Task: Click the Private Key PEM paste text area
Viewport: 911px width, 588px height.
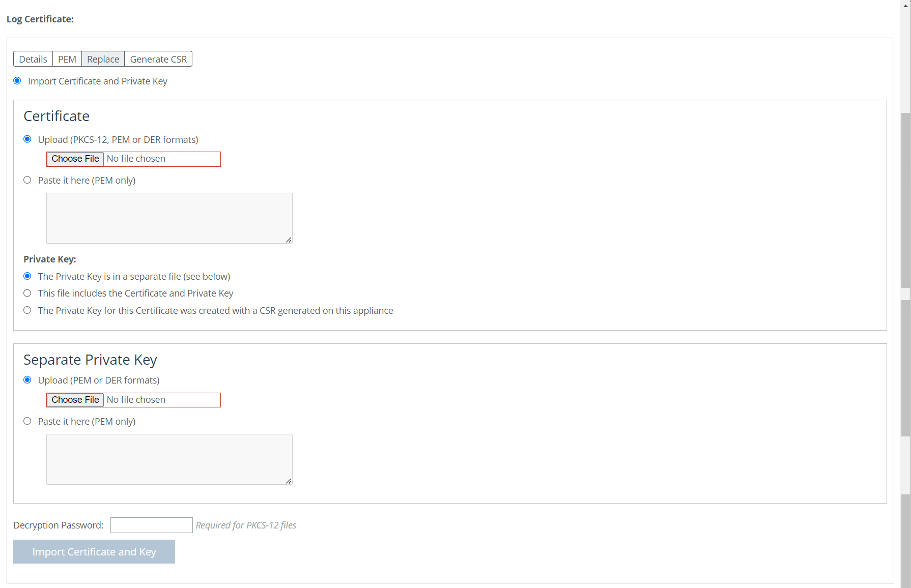Action: pyautogui.click(x=169, y=459)
